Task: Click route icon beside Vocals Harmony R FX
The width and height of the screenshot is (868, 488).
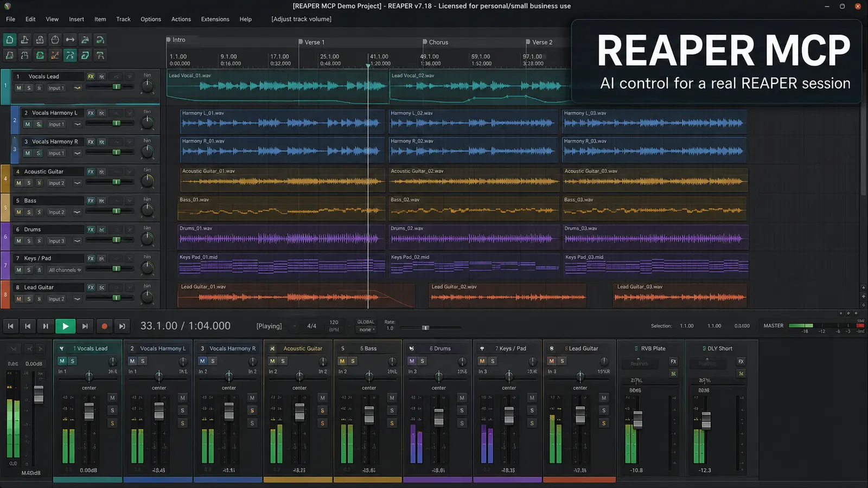Action: tap(101, 142)
